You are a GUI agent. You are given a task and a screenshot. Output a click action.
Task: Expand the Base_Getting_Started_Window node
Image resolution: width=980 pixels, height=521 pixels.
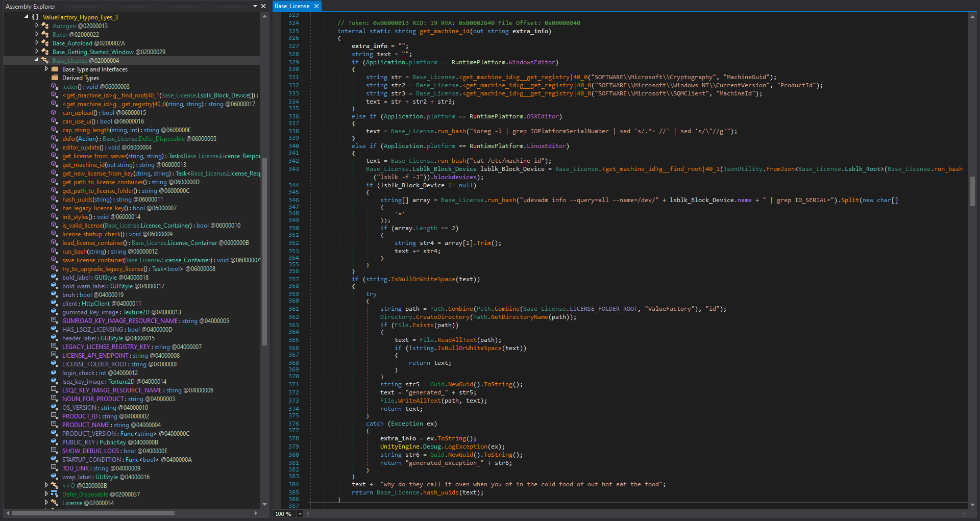point(37,52)
